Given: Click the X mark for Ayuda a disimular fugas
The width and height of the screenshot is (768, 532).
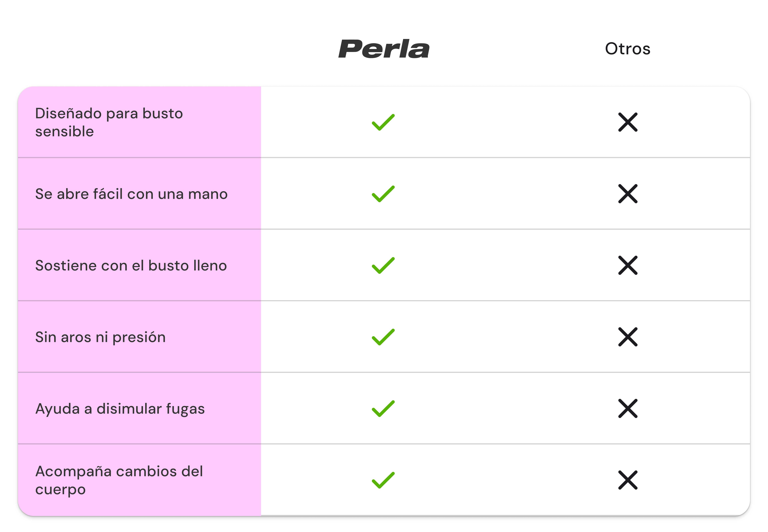Looking at the screenshot, I should point(628,409).
